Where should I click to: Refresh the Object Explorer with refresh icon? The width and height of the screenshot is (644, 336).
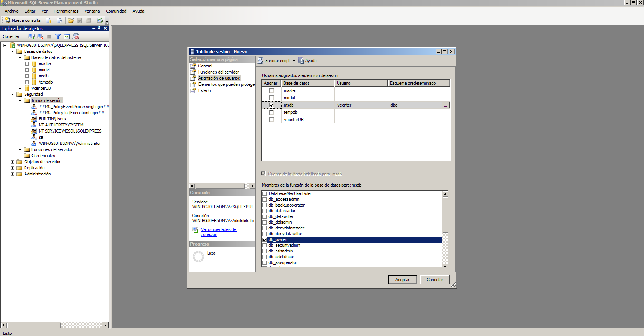tap(67, 37)
